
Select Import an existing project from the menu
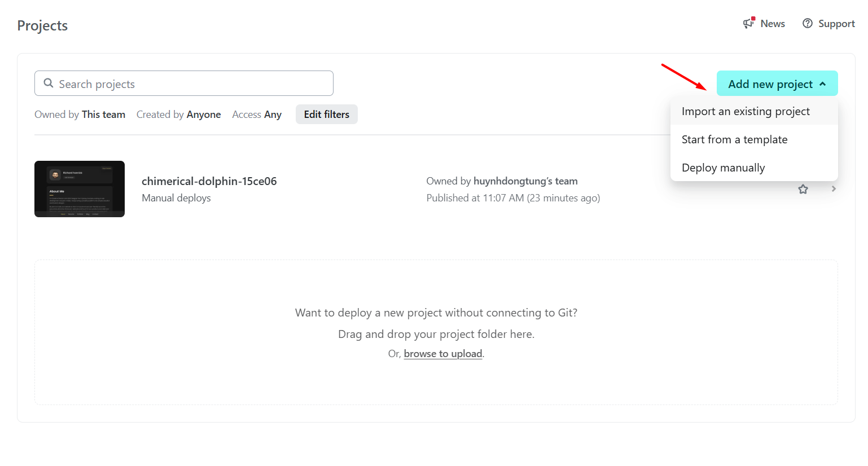coord(746,111)
